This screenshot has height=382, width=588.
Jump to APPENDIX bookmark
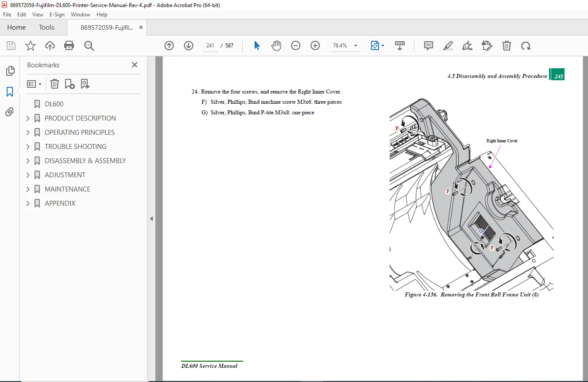60,203
